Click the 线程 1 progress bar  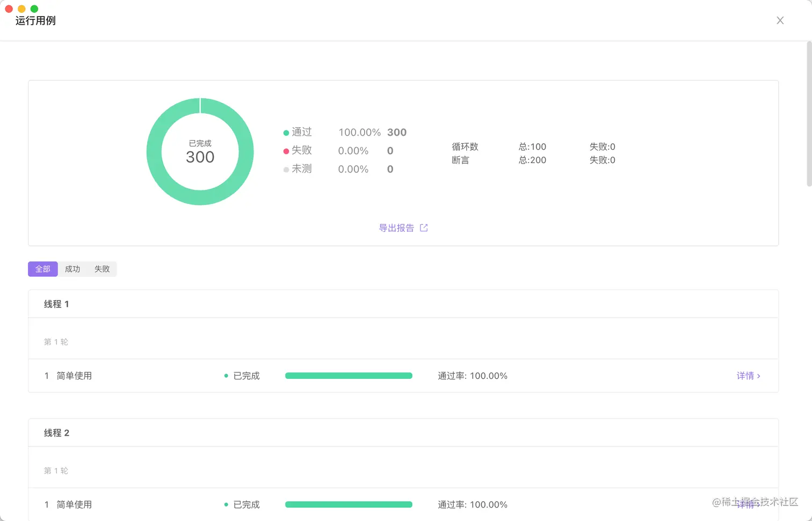tap(349, 376)
